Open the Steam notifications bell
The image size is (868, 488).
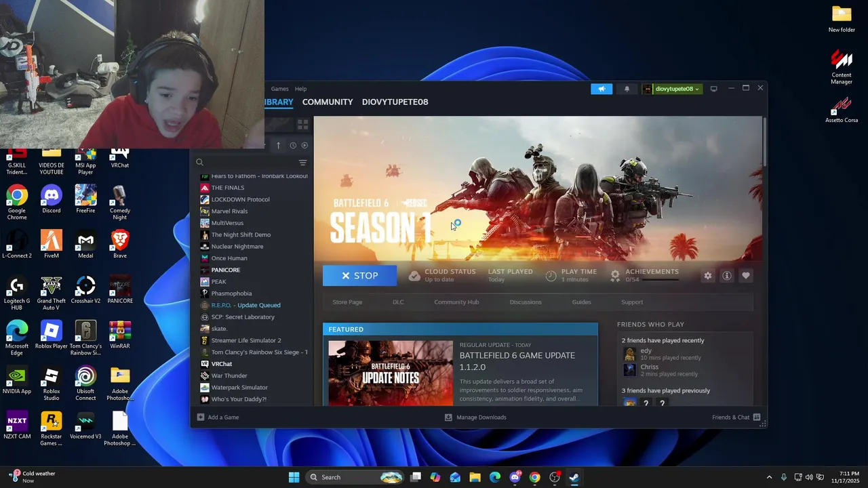(627, 89)
